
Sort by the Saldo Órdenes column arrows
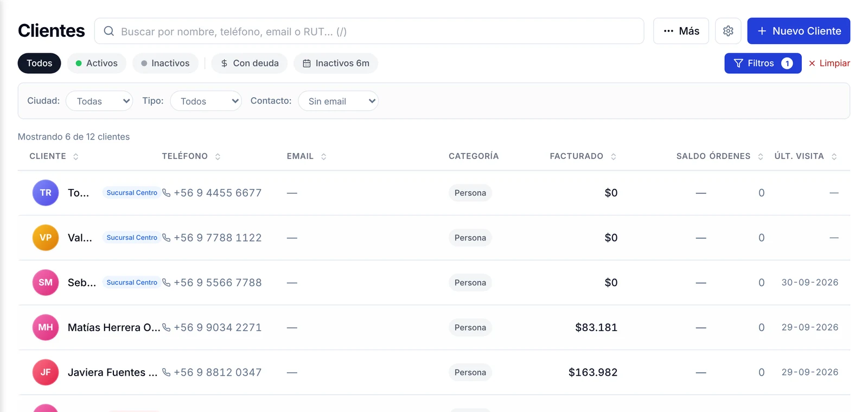coord(761,156)
